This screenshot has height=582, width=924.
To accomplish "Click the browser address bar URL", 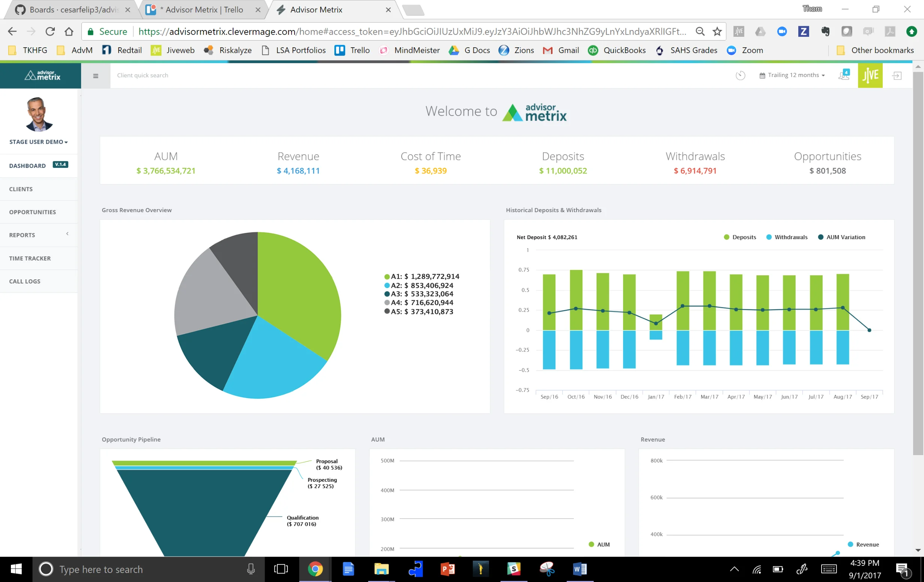I will click(x=412, y=32).
